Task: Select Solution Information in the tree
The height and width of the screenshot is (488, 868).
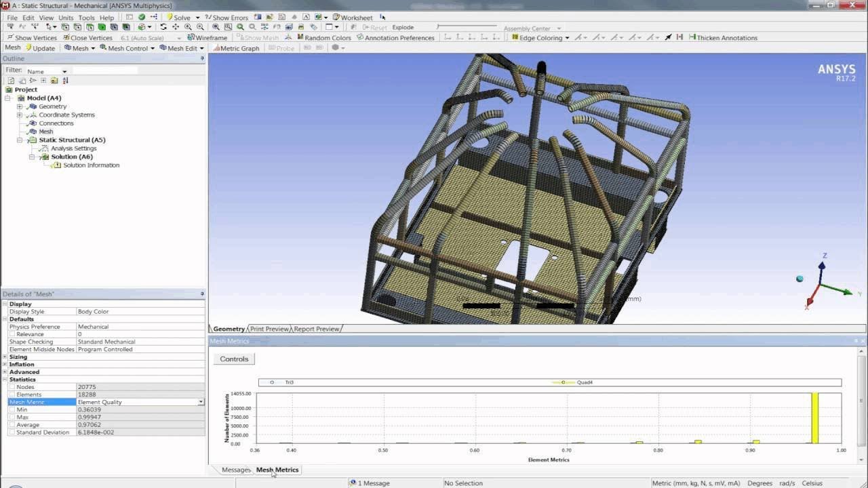Action: coord(91,165)
